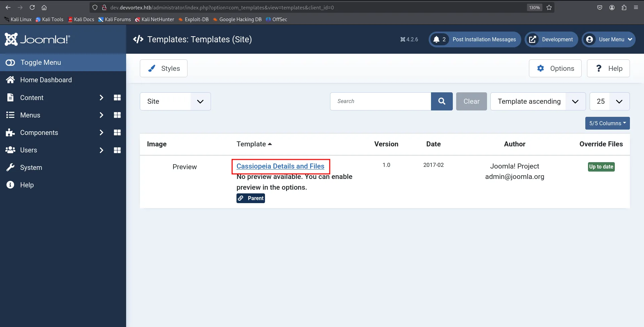The width and height of the screenshot is (644, 327).
Task: Open the Users dashboard grid icon
Action: [117, 150]
